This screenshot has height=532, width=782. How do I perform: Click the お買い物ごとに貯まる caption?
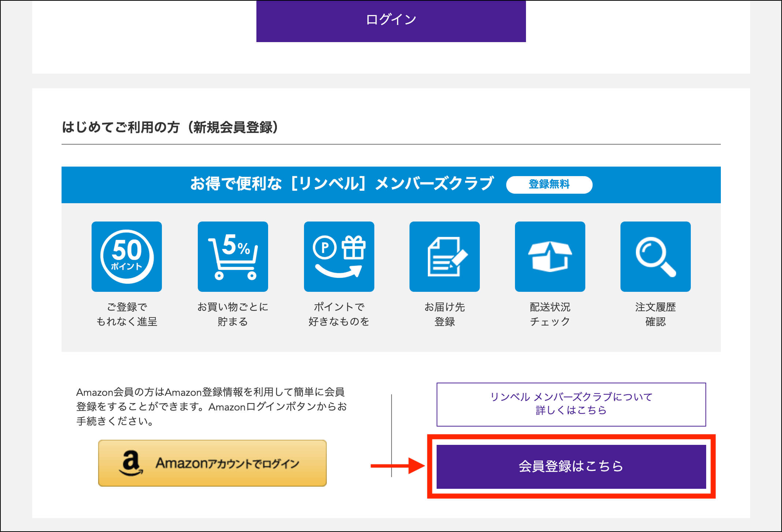[233, 314]
